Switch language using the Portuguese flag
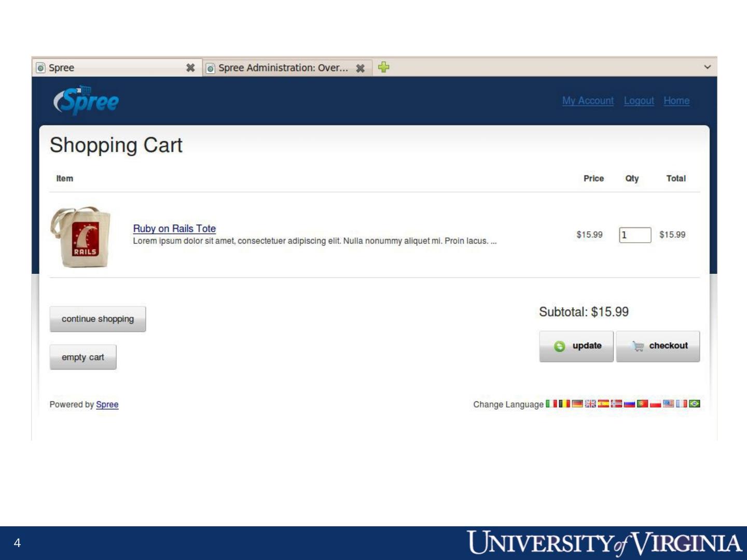 click(x=642, y=403)
